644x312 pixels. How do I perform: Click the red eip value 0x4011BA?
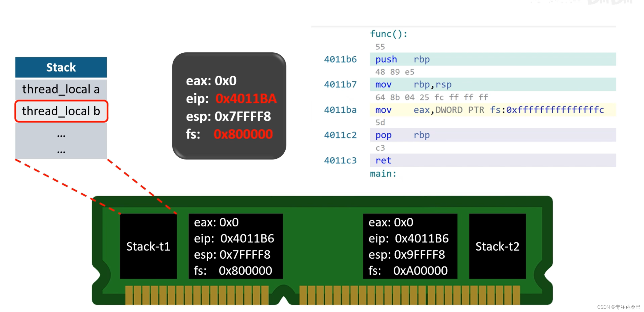246,98
